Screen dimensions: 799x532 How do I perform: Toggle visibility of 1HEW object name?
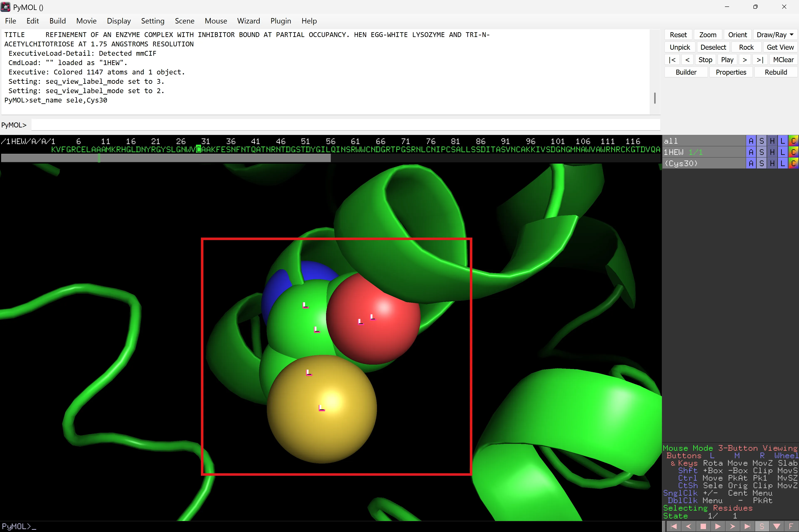coord(674,152)
